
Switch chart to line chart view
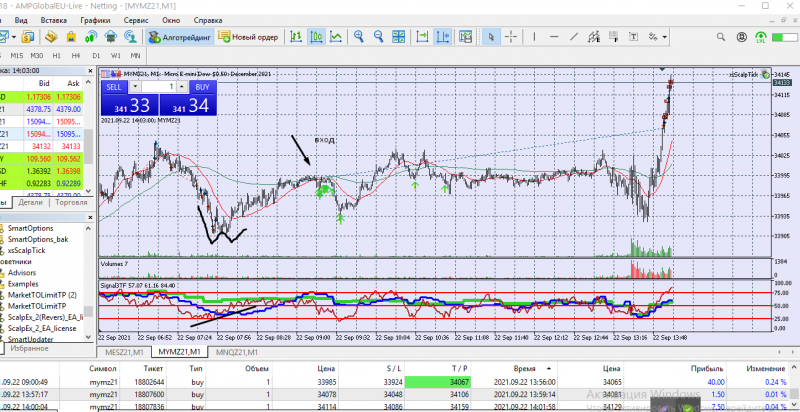click(x=336, y=37)
